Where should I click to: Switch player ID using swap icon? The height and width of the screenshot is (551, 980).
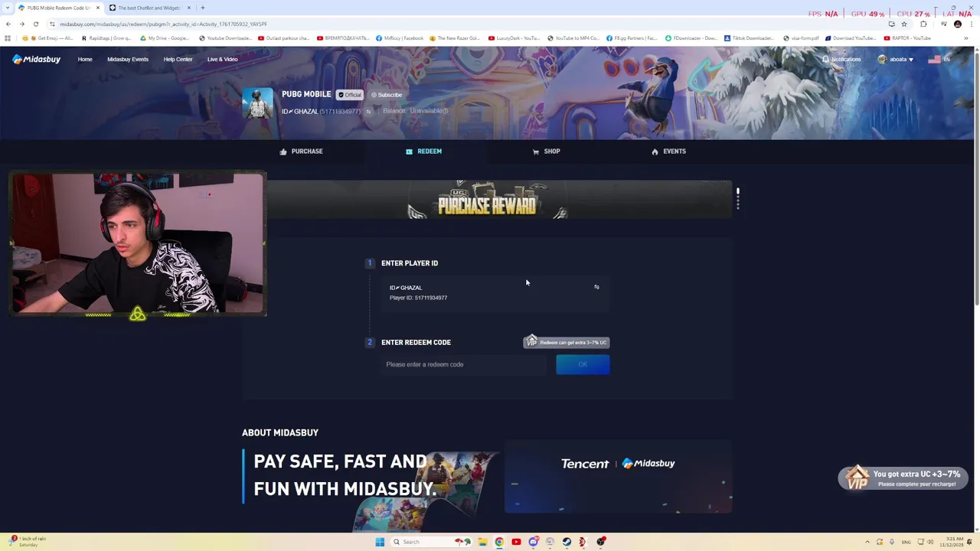(x=596, y=287)
